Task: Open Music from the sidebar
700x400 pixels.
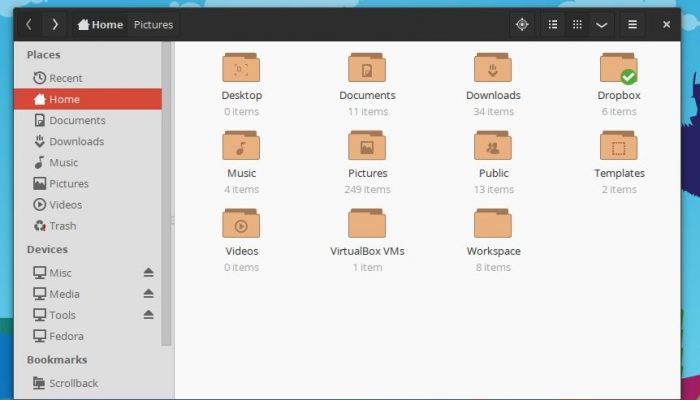Action: pos(88,162)
